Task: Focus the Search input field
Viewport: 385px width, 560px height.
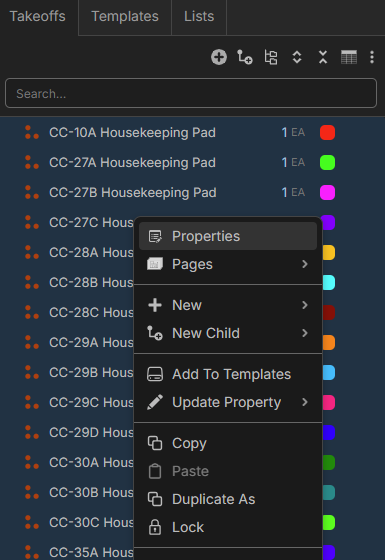Action: (191, 93)
